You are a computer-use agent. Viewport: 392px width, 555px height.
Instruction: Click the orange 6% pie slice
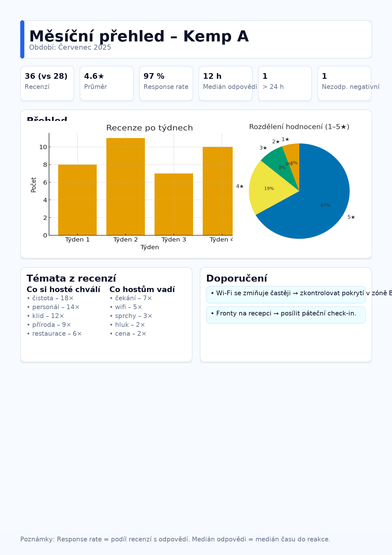click(x=293, y=158)
